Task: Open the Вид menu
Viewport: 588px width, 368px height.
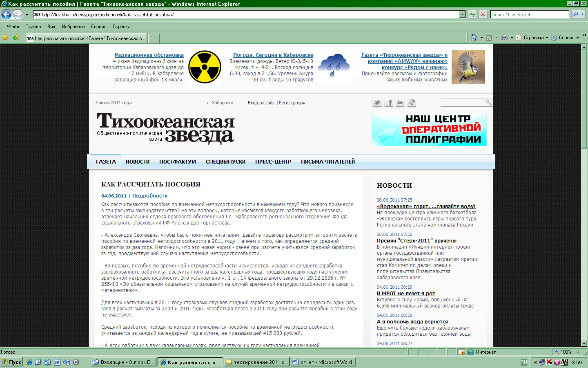Action: [x=51, y=27]
